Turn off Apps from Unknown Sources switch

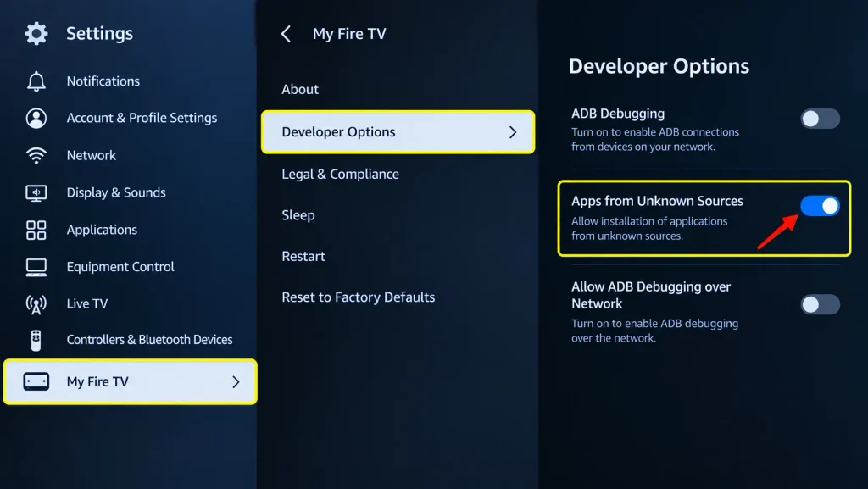pyautogui.click(x=820, y=206)
